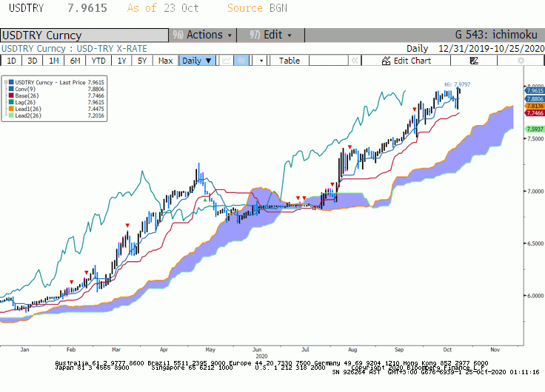The image size is (545, 392).
Task: Expand the Edit menu
Action: click(x=270, y=35)
